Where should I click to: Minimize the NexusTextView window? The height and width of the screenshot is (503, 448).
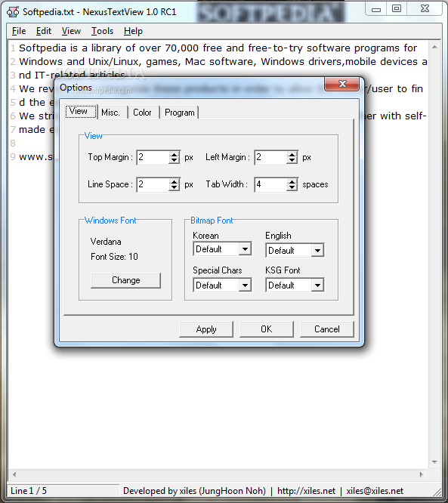coord(376,8)
